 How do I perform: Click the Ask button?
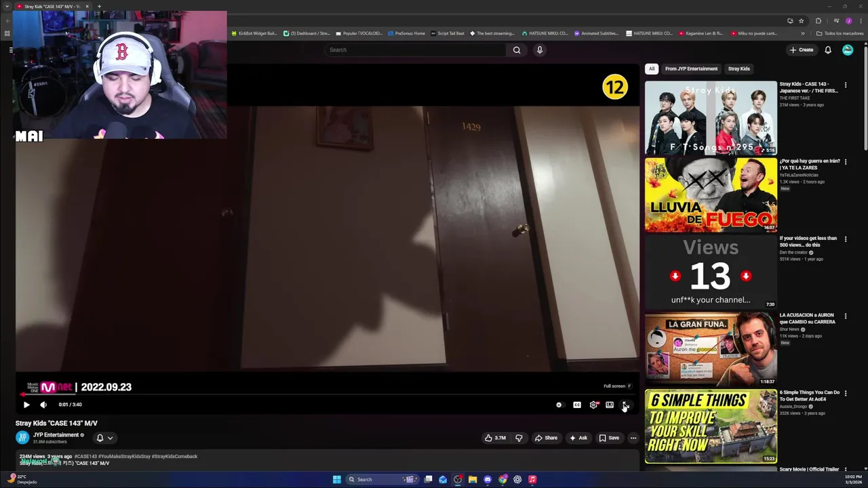coord(578,438)
